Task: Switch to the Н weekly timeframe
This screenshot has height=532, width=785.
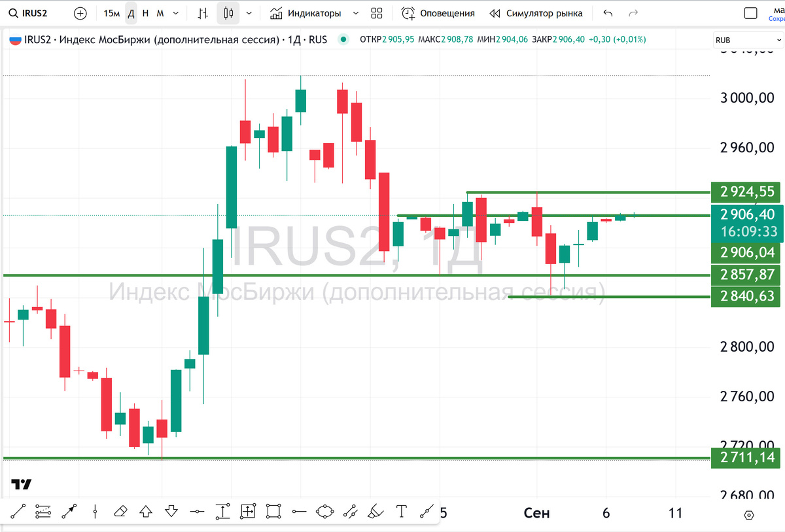Action: [145, 13]
